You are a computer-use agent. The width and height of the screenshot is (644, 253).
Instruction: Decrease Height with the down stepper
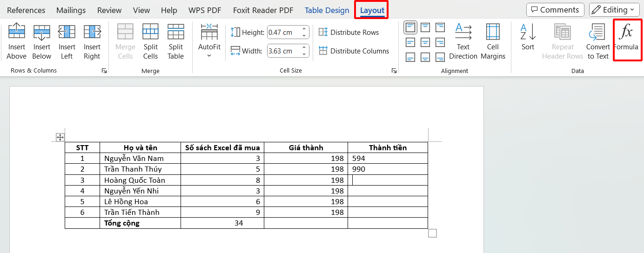click(304, 36)
